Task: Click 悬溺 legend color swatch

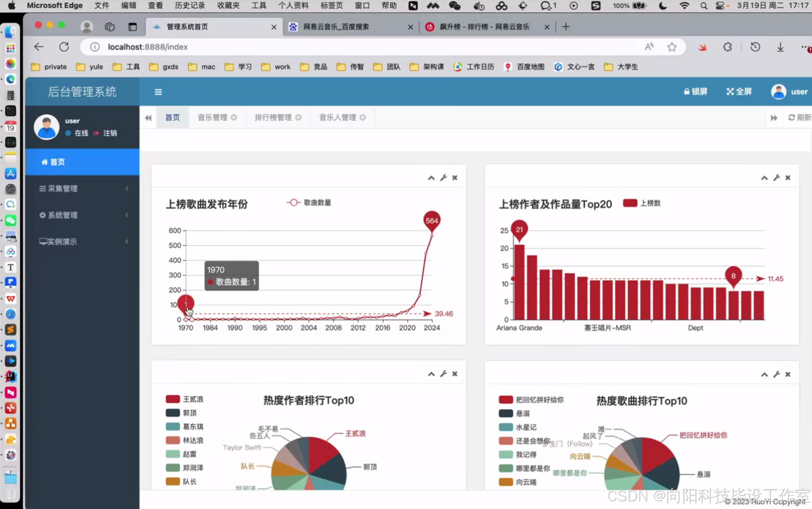Action: tap(505, 413)
